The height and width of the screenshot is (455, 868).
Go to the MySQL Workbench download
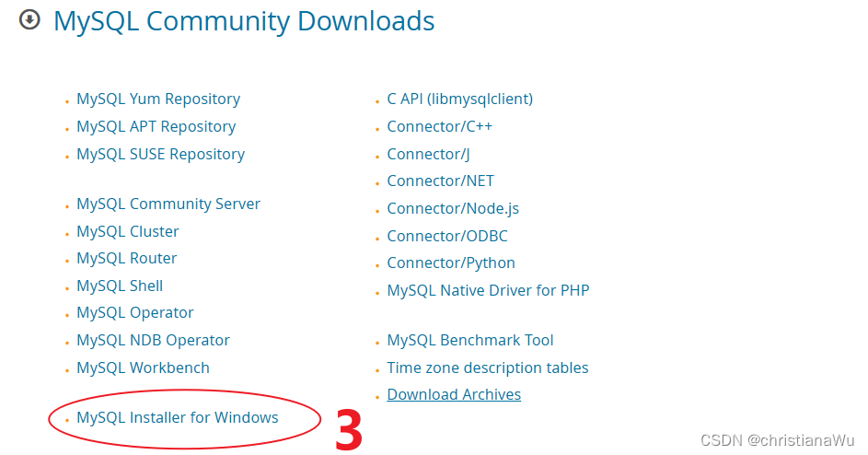click(x=143, y=368)
